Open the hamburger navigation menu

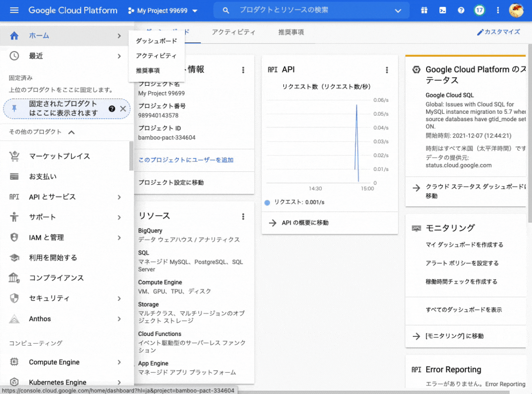pos(14,10)
